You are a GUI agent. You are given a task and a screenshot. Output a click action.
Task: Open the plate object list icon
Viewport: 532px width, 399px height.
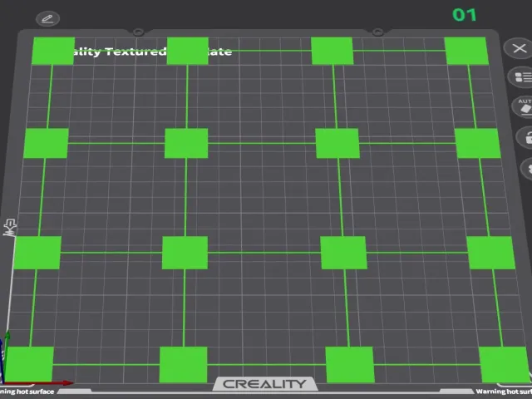[521, 77]
